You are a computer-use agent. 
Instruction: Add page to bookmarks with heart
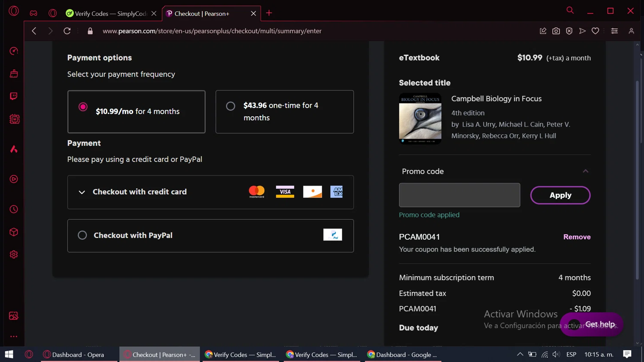pos(595,31)
